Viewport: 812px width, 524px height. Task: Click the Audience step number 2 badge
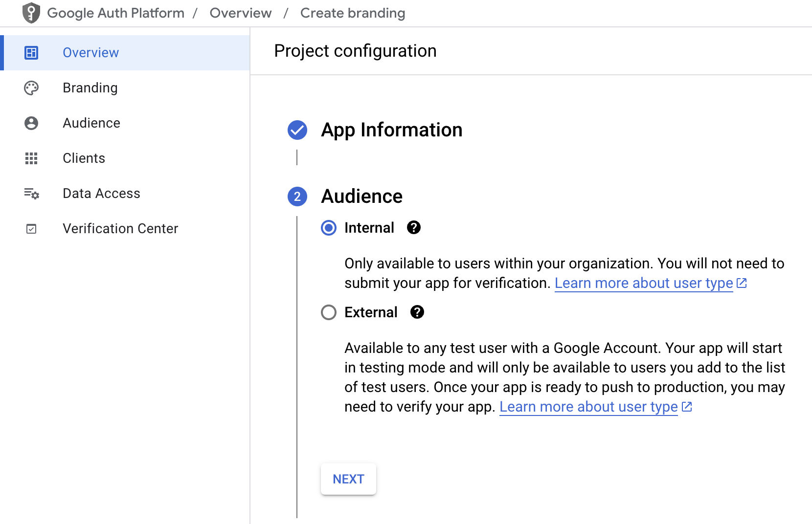point(297,196)
